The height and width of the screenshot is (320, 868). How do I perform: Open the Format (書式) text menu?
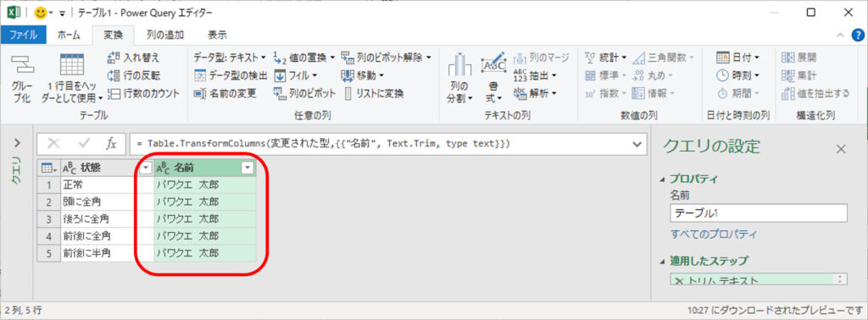pyautogui.click(x=492, y=78)
